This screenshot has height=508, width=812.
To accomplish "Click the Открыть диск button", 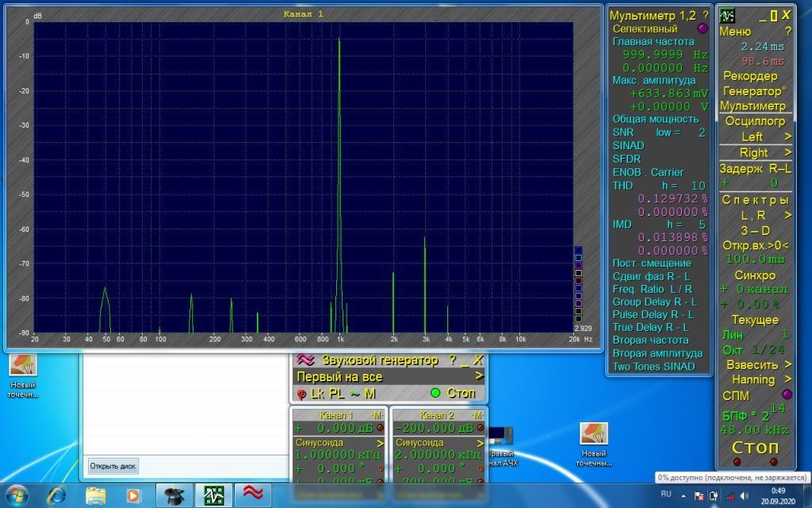I will click(x=113, y=466).
